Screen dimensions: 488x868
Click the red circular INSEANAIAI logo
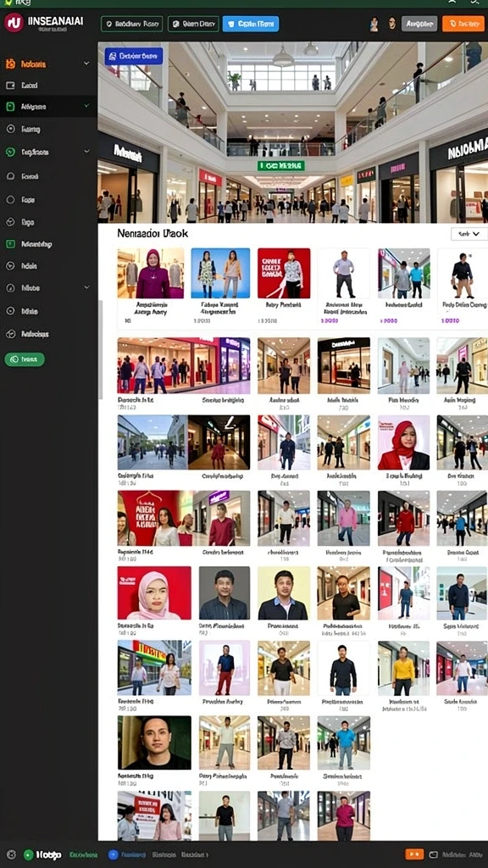coord(14,23)
